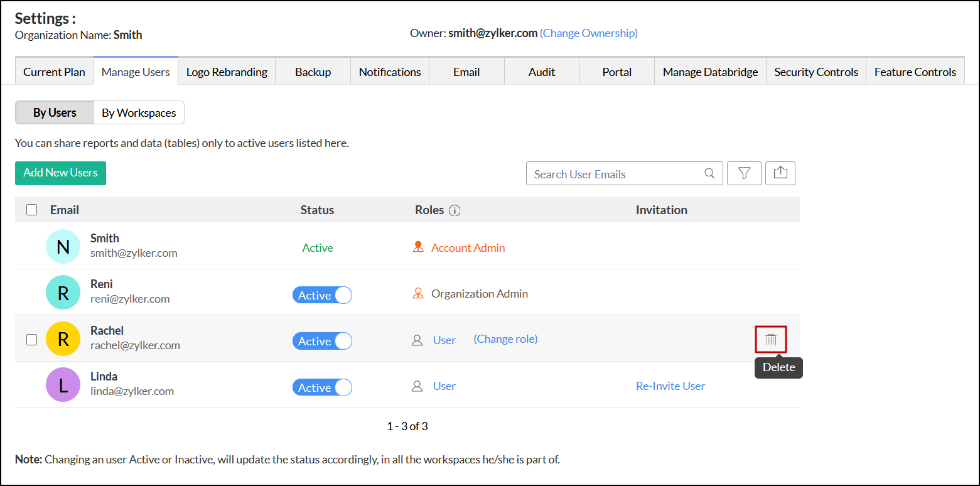Click Re-Invite User for Linda
980x486 pixels.
(x=670, y=386)
